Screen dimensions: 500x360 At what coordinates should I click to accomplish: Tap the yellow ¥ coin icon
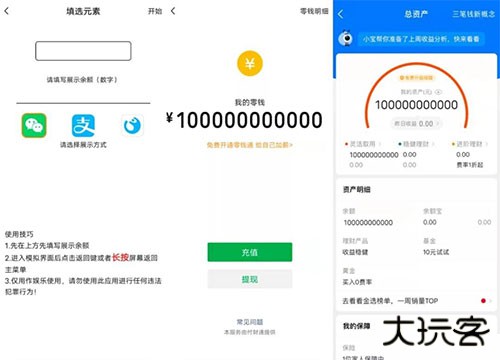(250, 63)
